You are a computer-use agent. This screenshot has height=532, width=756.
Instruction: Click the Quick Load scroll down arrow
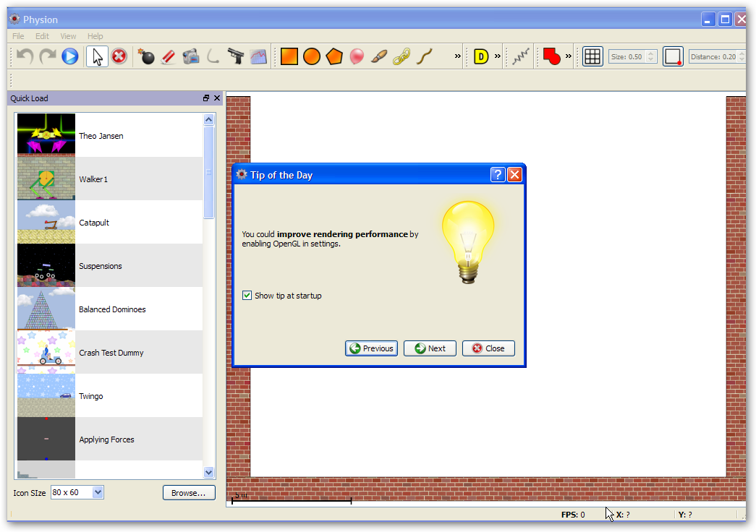(x=209, y=473)
